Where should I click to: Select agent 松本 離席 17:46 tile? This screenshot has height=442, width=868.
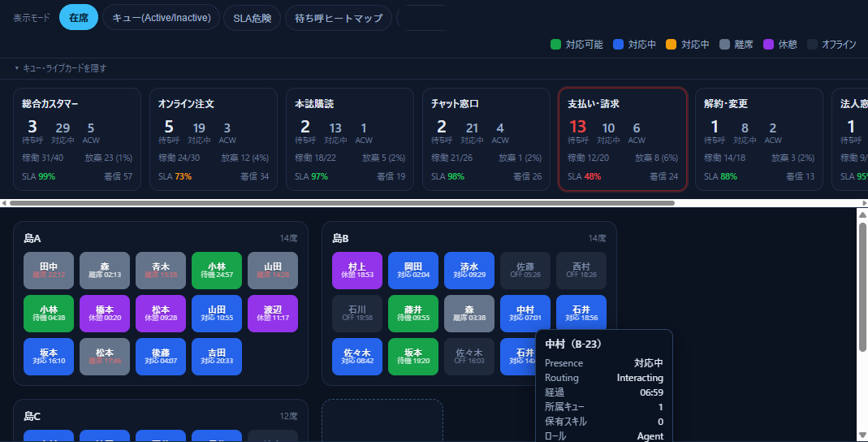coord(105,357)
